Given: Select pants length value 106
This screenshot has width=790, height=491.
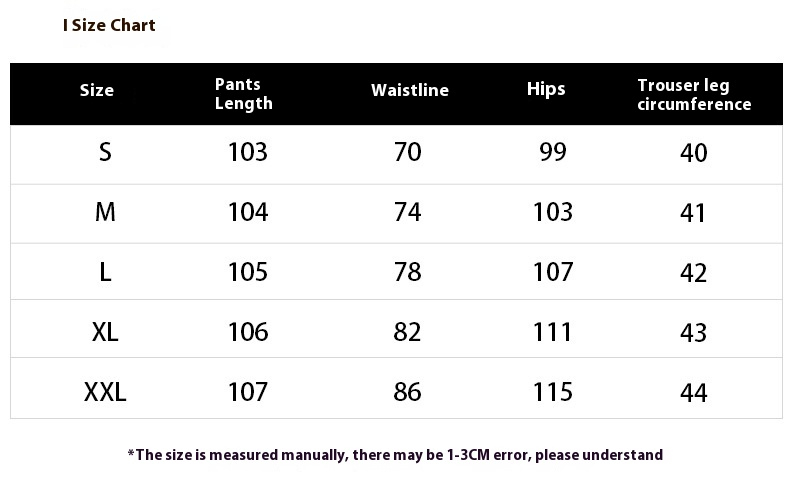Looking at the screenshot, I should coord(248,332).
